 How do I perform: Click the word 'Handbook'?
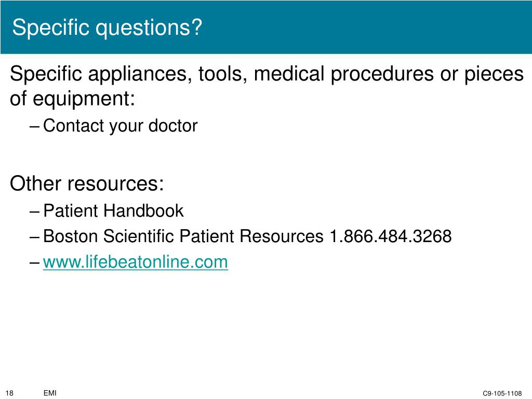pyautogui.click(x=143, y=211)
